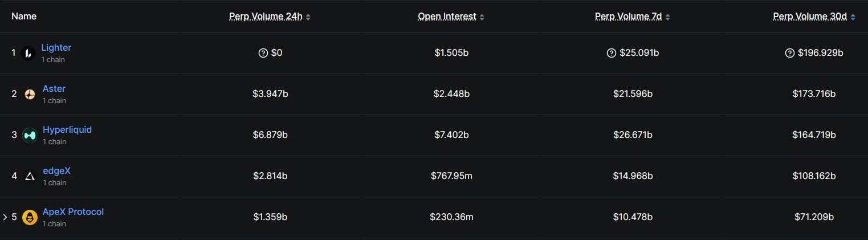868x240 pixels.
Task: Open the Lighter protocol link
Action: pos(56,48)
